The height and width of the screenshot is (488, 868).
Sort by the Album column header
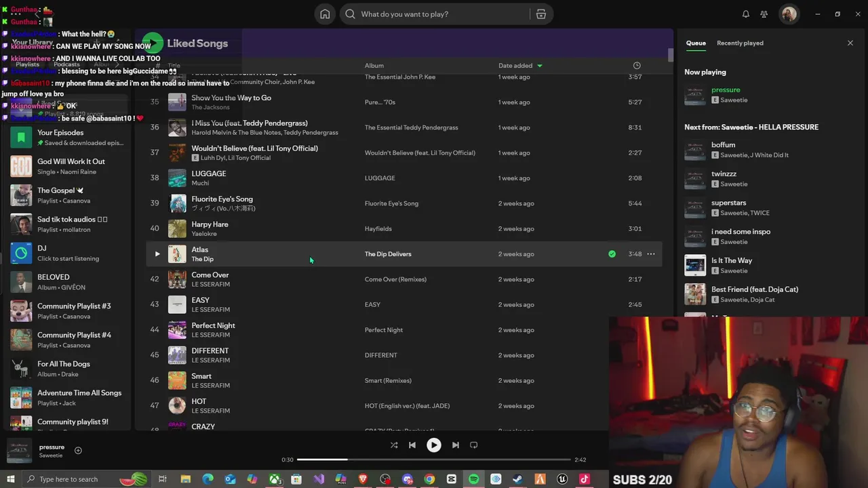[374, 66]
